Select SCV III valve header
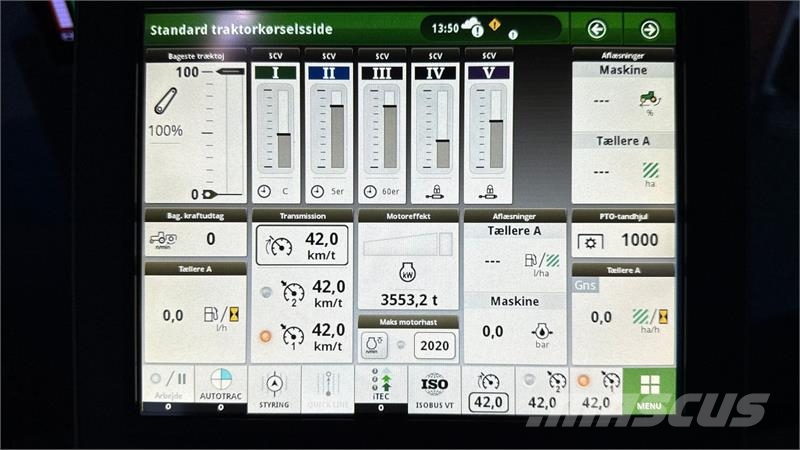 [382, 73]
